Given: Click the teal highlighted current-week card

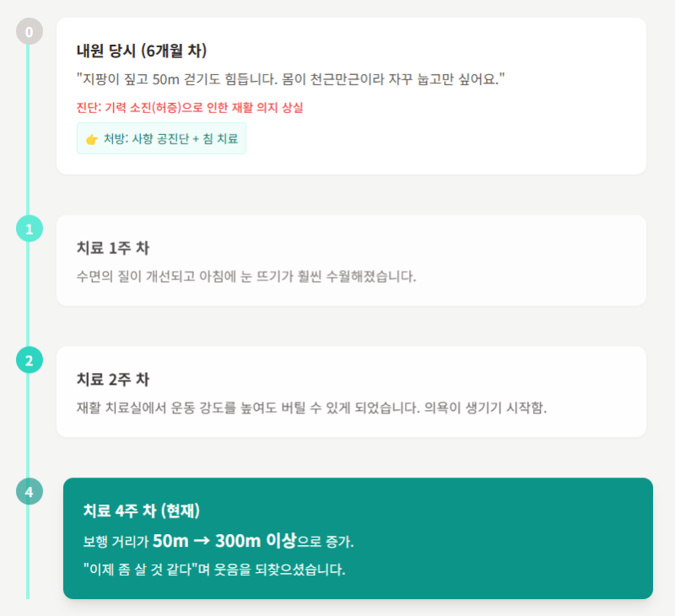Looking at the screenshot, I should click(358, 538).
